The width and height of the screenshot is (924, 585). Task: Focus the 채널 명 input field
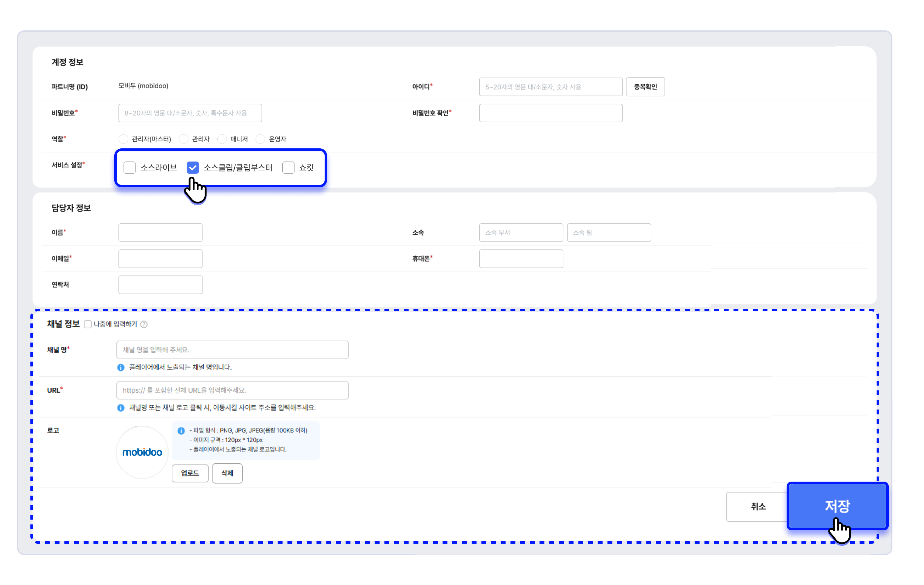(232, 350)
